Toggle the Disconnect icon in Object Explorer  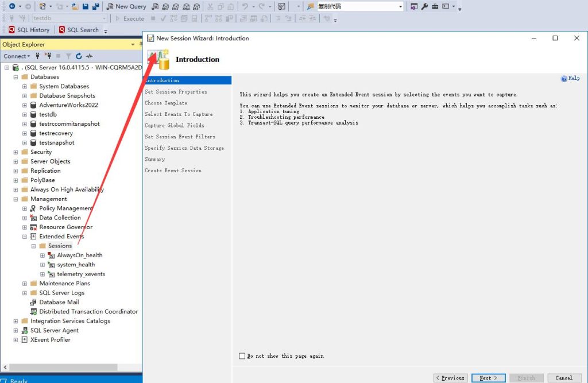[x=48, y=56]
